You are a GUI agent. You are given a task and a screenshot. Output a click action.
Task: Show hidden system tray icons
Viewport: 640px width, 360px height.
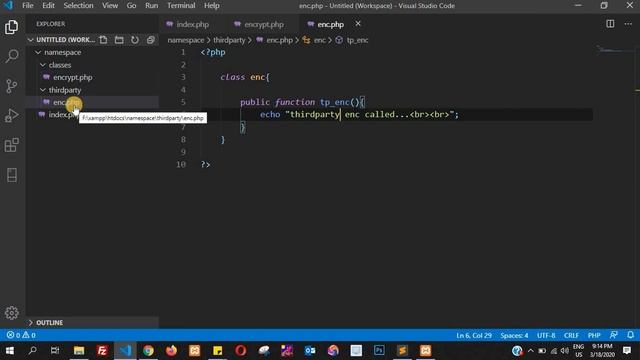point(530,350)
